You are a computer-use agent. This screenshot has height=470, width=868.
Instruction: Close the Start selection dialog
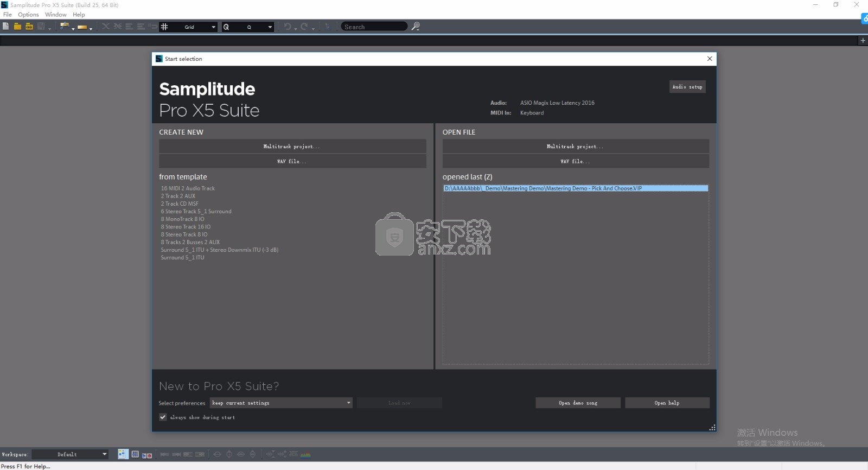[710, 59]
